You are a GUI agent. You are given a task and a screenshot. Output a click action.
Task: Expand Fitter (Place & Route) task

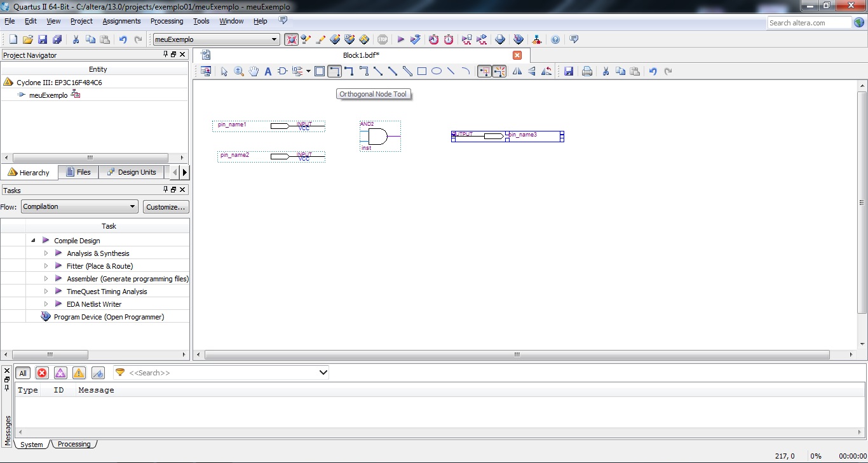point(46,266)
